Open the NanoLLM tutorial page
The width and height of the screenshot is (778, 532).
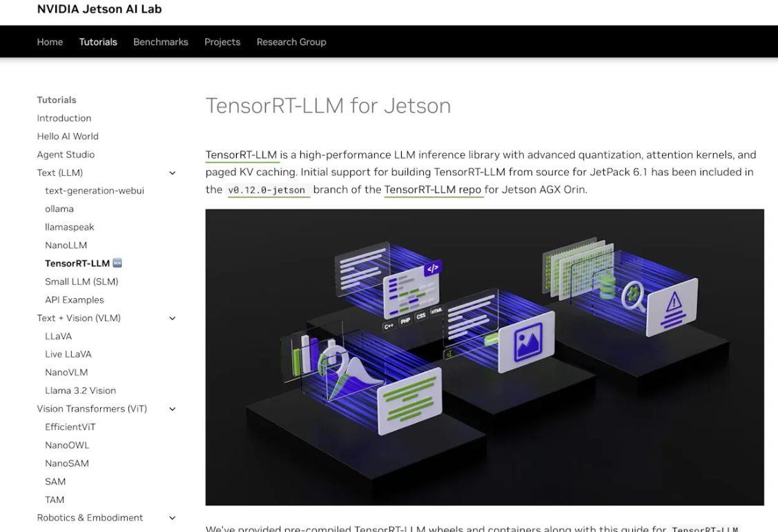[66, 245]
